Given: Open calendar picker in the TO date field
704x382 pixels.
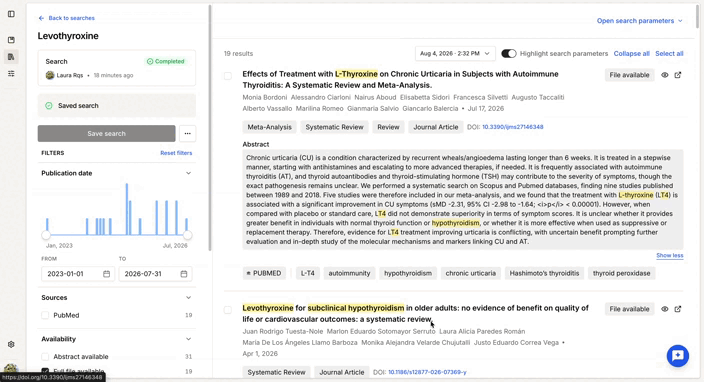Looking at the screenshot, I should pyautogui.click(x=184, y=274).
